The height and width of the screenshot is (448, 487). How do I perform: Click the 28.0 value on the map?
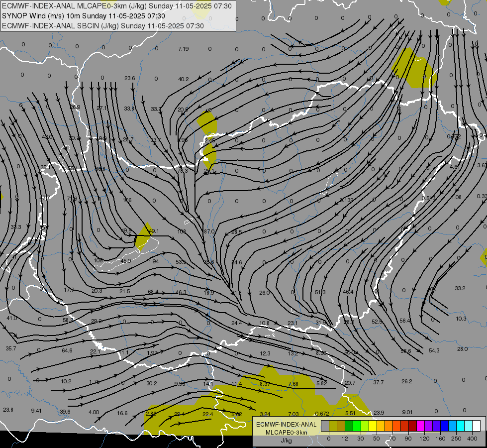point(462,349)
